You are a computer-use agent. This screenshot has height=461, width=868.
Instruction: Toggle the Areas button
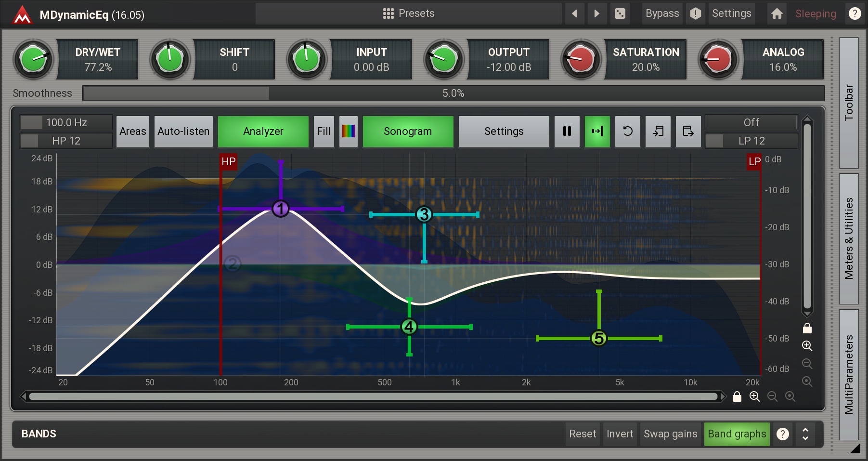133,131
